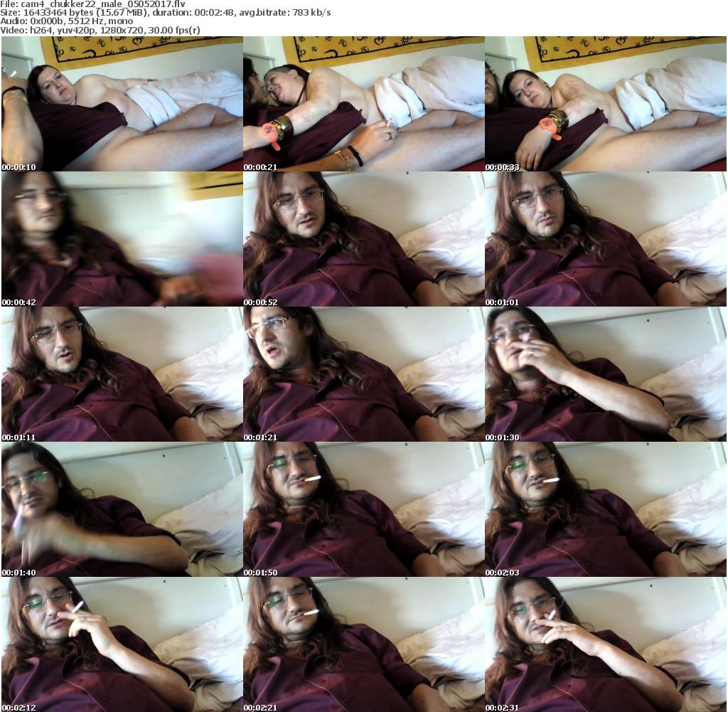Select the blurry frame at 00:00:42
This screenshot has height=712, width=728.
122,239
